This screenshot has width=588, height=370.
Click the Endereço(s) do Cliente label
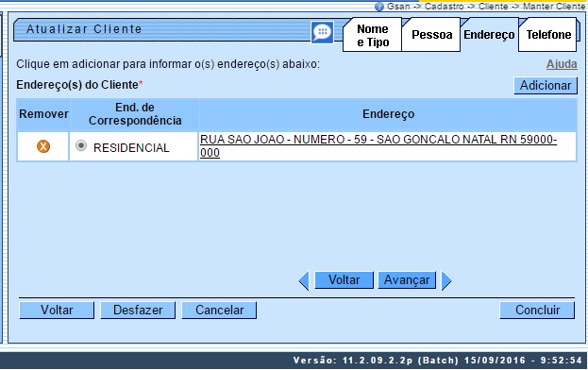tap(79, 85)
